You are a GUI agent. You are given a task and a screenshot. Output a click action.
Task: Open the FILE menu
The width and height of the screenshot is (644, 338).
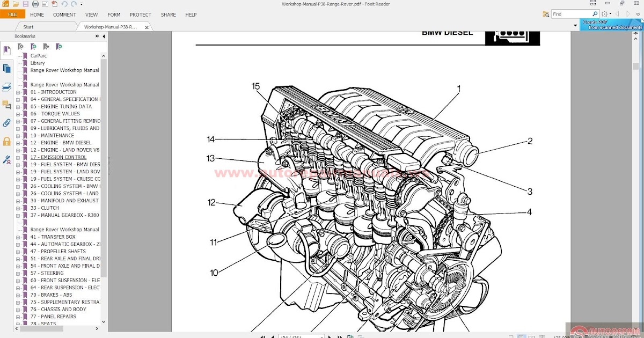(12, 14)
